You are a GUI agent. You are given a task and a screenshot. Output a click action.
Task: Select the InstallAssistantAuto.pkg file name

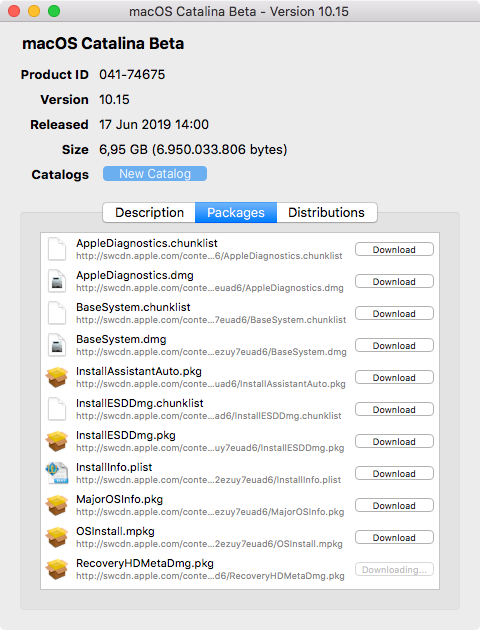(x=139, y=371)
